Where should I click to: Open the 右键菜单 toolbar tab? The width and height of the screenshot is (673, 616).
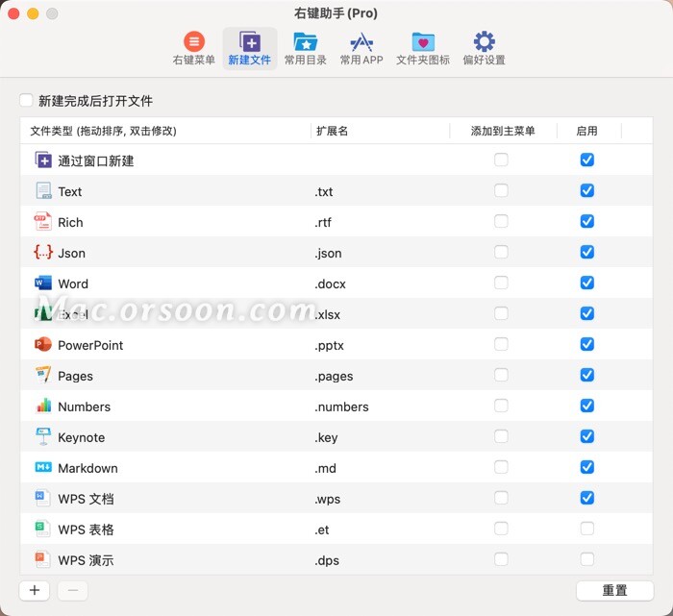click(x=193, y=48)
